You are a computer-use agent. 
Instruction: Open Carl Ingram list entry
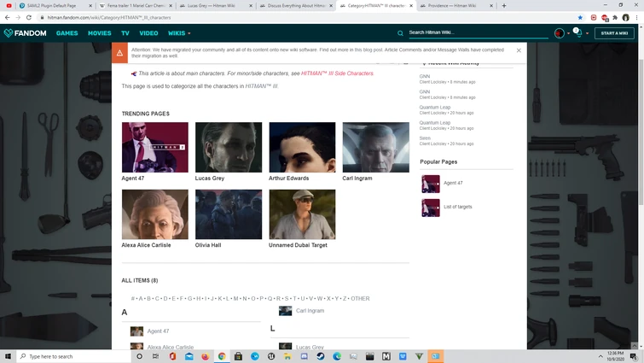click(x=310, y=311)
